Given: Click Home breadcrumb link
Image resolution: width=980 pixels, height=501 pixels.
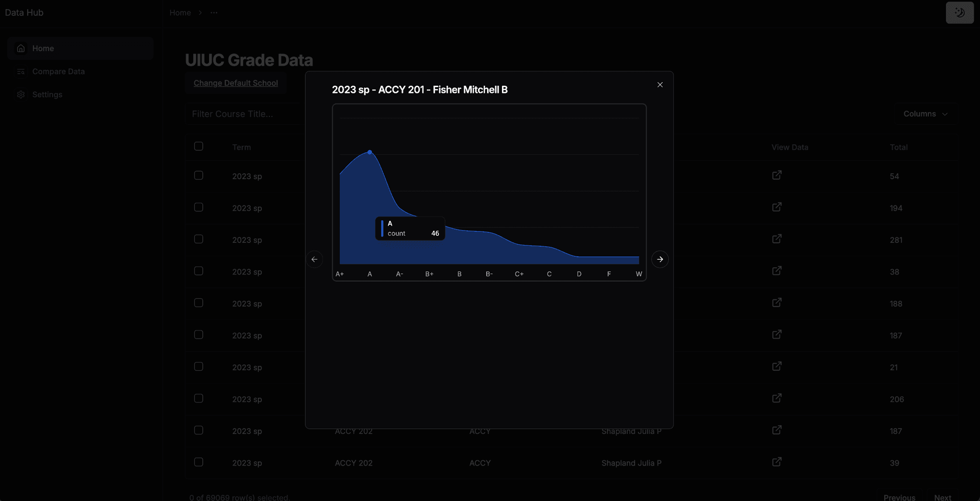Looking at the screenshot, I should [180, 12].
